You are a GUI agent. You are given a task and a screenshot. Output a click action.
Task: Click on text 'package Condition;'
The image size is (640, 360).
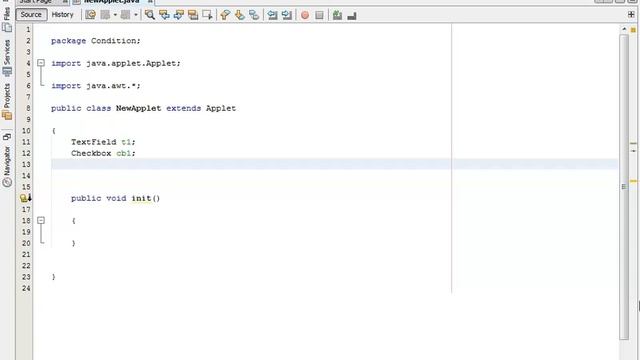coord(96,41)
